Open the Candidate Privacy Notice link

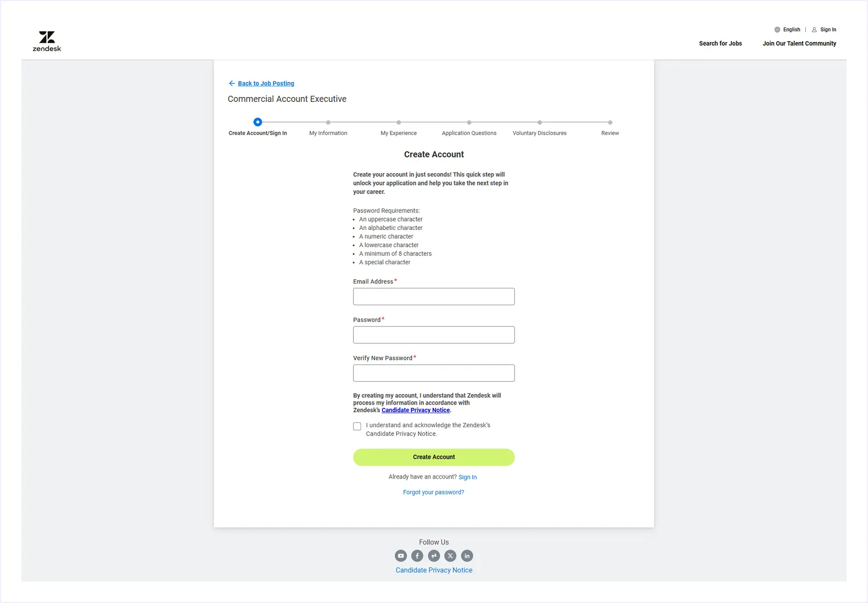pyautogui.click(x=415, y=410)
